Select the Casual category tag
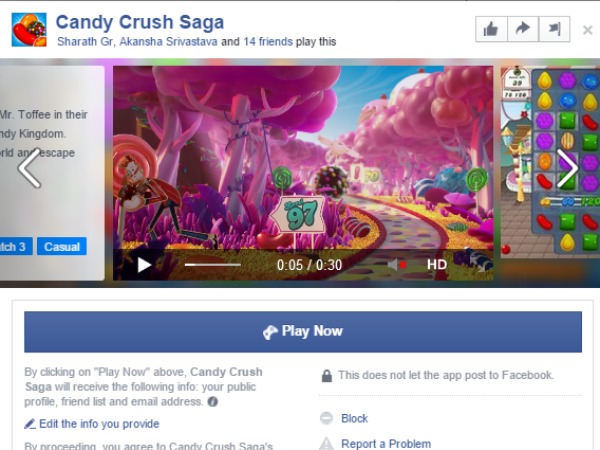 [x=62, y=246]
